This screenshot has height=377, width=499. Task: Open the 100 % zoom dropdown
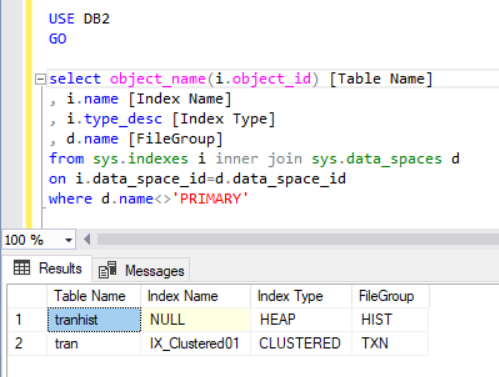68,240
